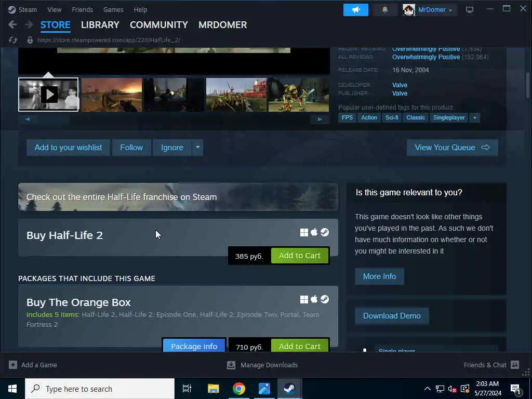Click View Your Queue
This screenshot has width=532, height=399.
(453, 147)
